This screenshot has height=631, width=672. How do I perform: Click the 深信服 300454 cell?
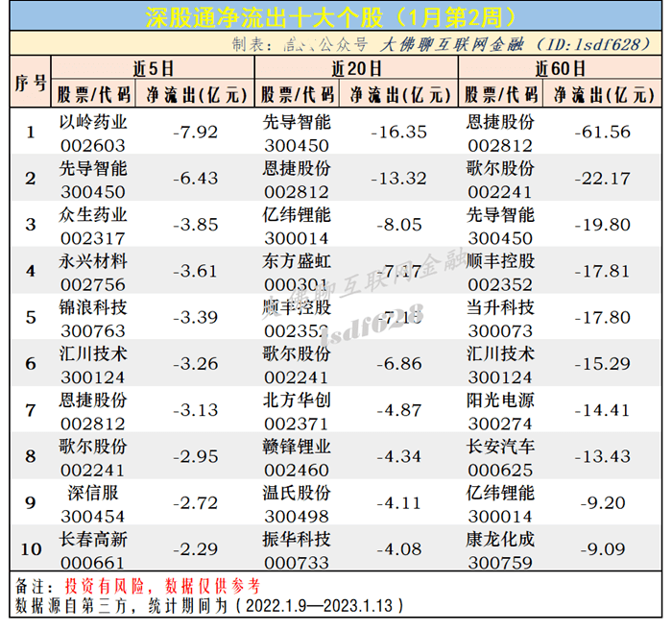pyautogui.click(x=92, y=502)
